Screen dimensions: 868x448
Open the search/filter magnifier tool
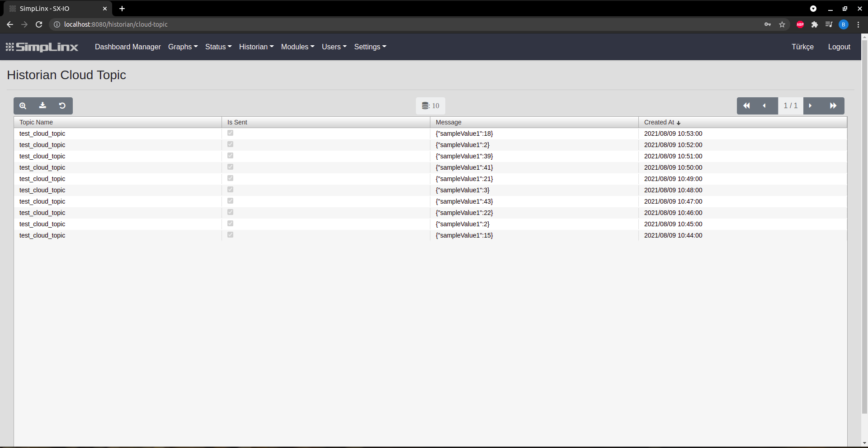point(23,106)
